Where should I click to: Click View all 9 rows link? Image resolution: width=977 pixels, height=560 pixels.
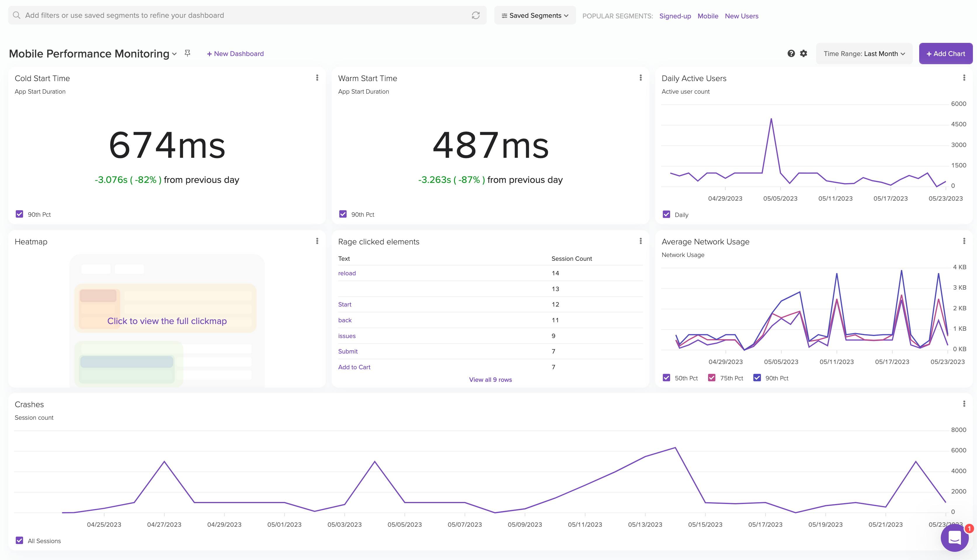click(x=490, y=380)
